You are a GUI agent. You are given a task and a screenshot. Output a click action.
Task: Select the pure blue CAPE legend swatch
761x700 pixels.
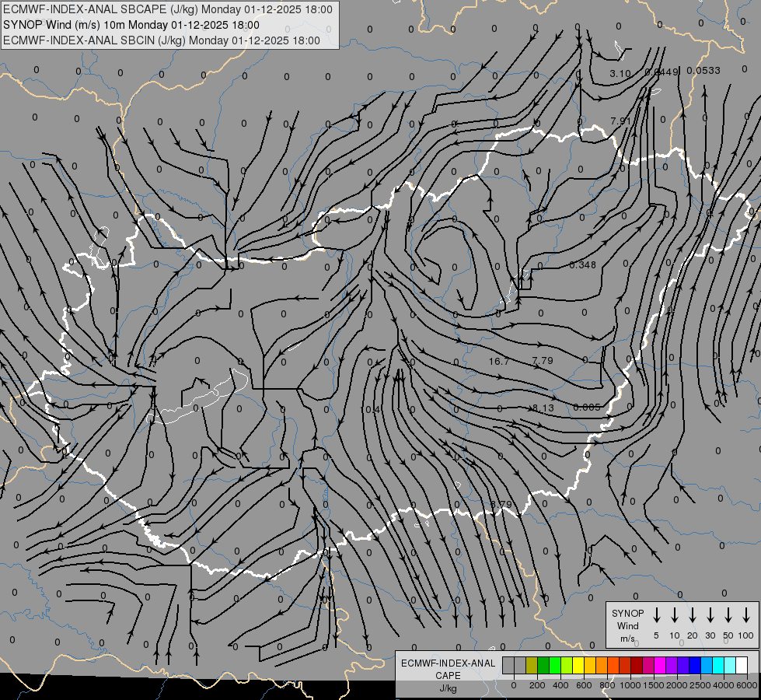[x=695, y=665]
